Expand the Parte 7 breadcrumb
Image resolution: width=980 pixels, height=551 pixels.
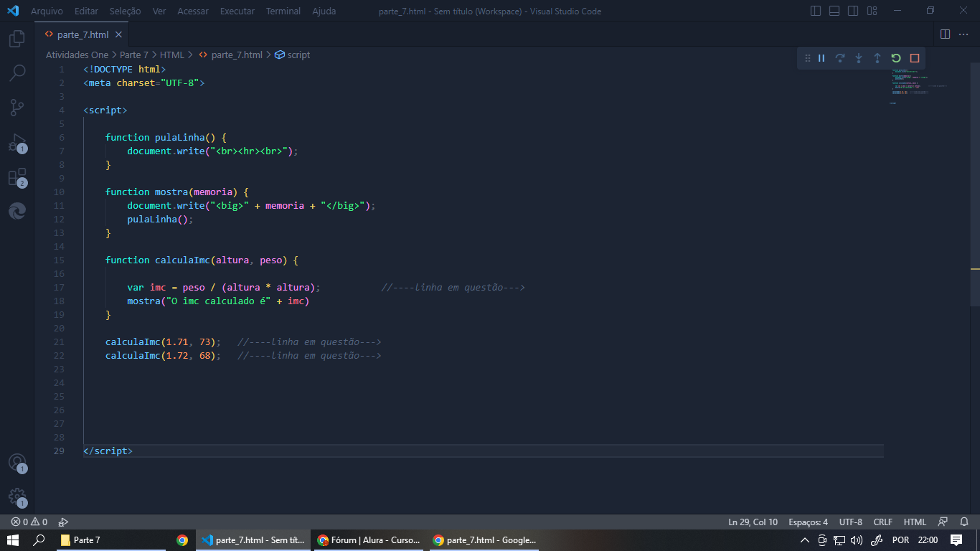pos(134,55)
